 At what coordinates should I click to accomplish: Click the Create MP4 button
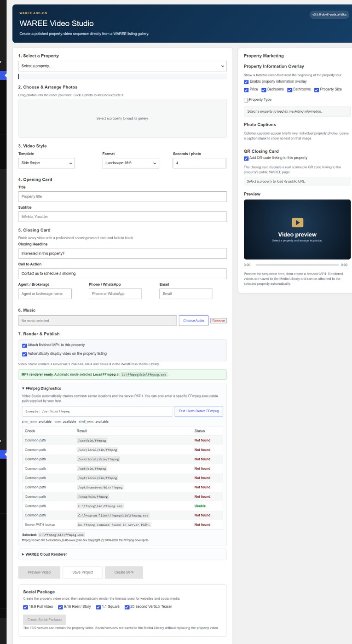(x=124, y=572)
